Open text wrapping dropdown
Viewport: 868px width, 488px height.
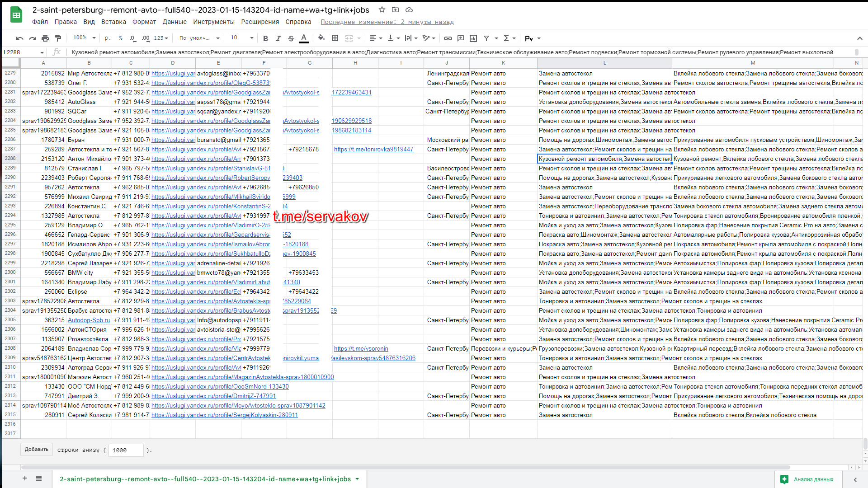coord(411,38)
